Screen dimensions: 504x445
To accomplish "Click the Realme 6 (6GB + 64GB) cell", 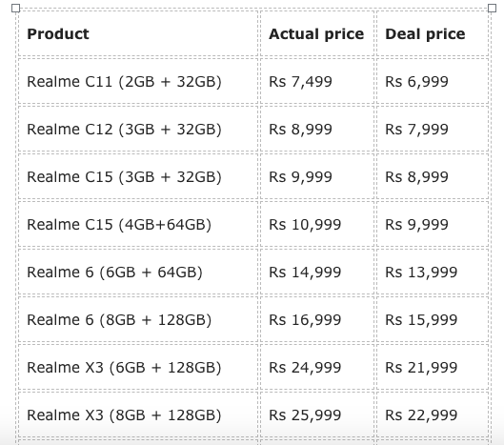I will click(x=138, y=272).
